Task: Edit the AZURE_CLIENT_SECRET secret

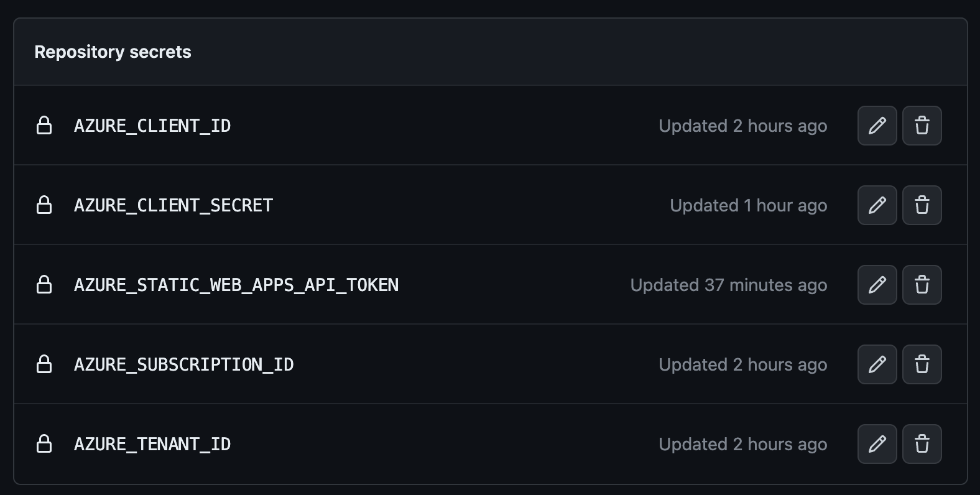Action: click(877, 205)
